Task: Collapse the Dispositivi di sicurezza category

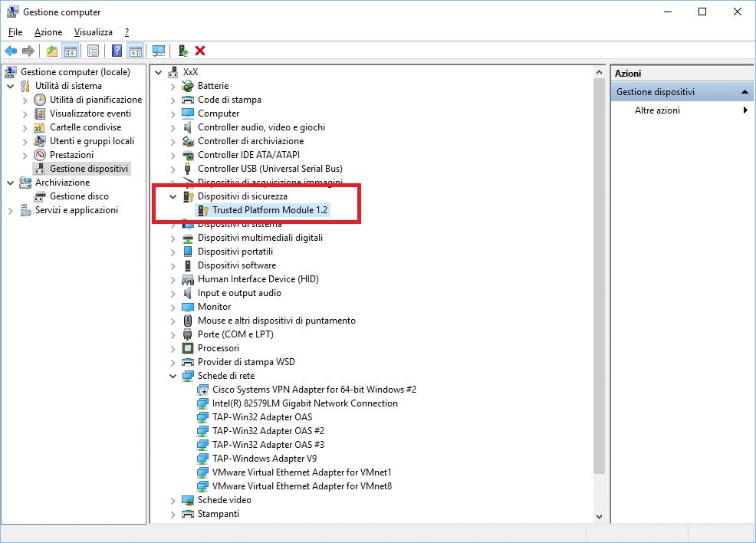Action: tap(173, 196)
